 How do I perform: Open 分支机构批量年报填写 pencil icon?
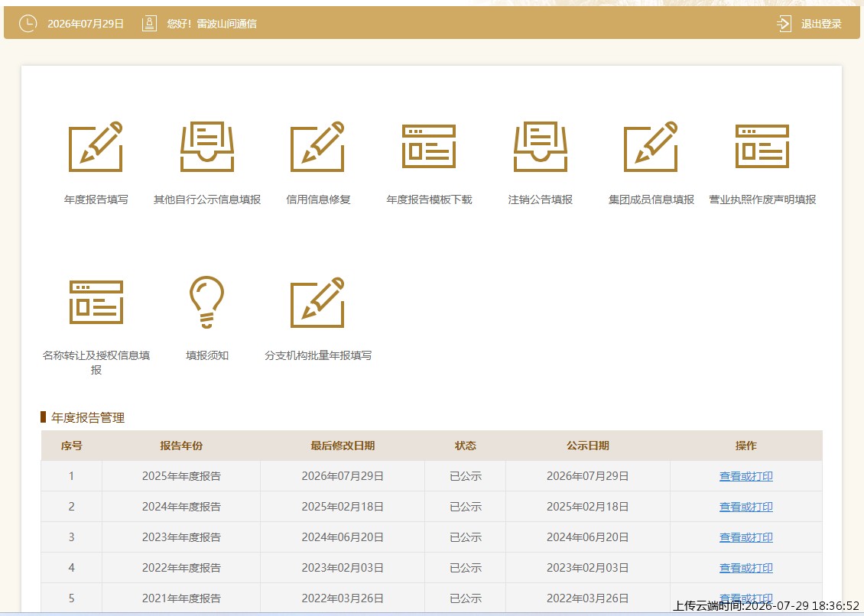tap(318, 303)
